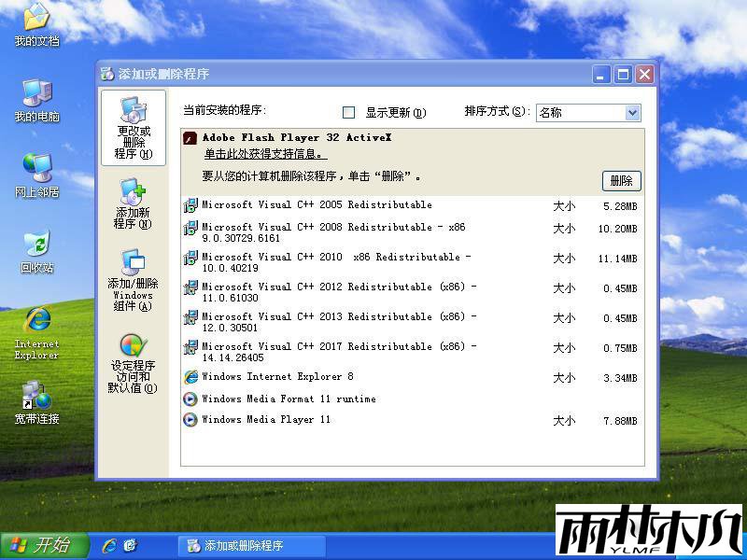747x560 pixels.
Task: Click the Remove (删除) button for Flash Player
Action: (x=621, y=181)
